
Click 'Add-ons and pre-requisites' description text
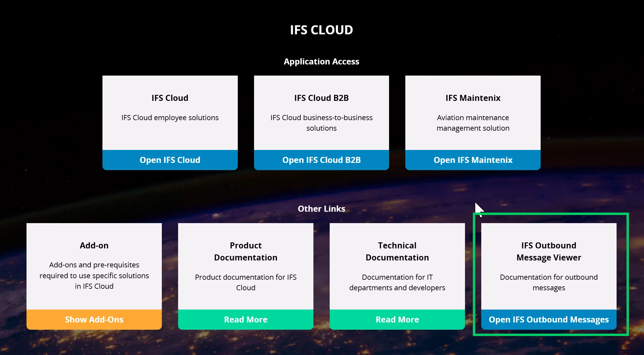[94, 276]
